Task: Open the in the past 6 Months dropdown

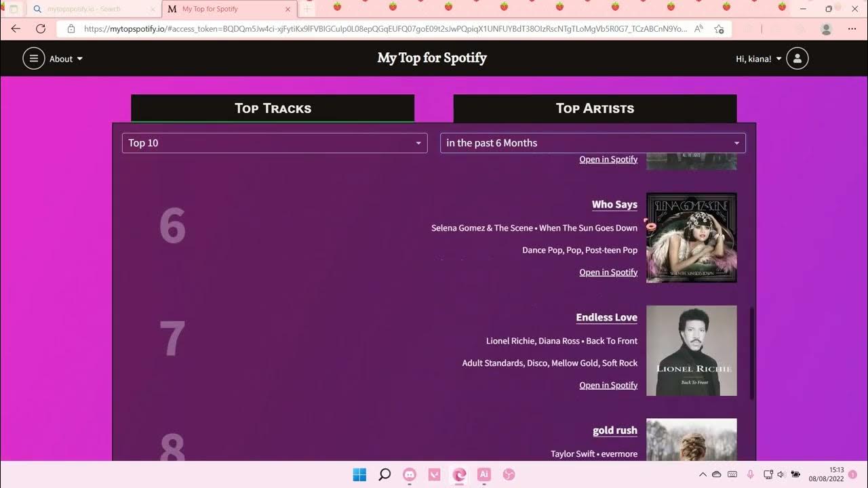Action: [593, 143]
